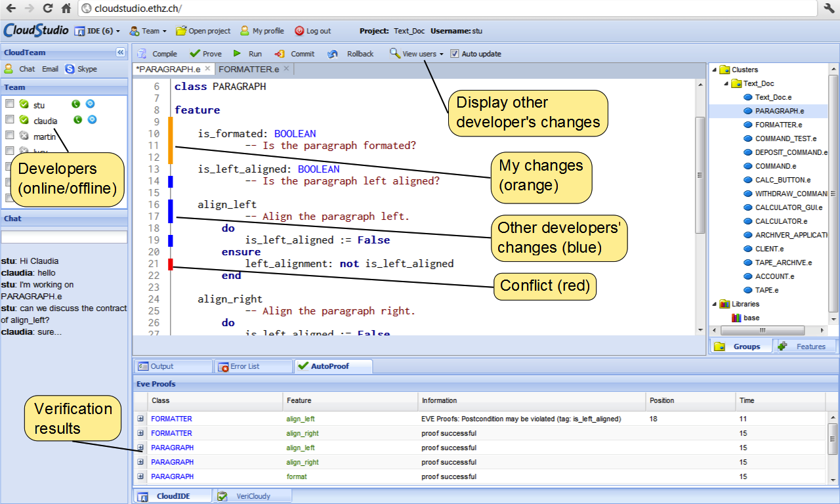840x504 pixels.
Task: Click the Run play icon
Action: click(x=237, y=54)
